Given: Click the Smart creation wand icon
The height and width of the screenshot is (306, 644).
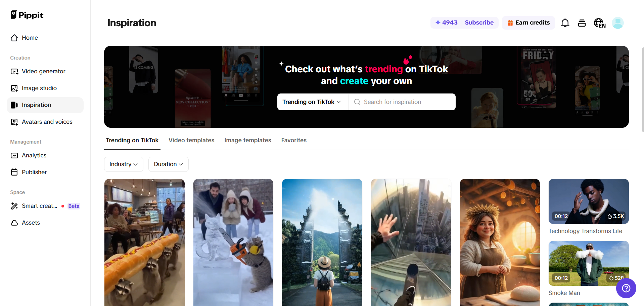Looking at the screenshot, I should (14, 206).
